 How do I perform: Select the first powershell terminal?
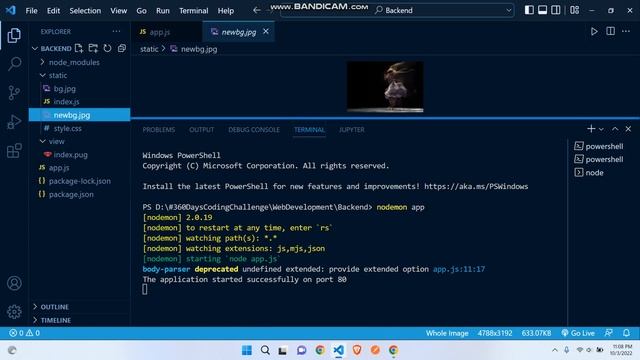click(599, 146)
